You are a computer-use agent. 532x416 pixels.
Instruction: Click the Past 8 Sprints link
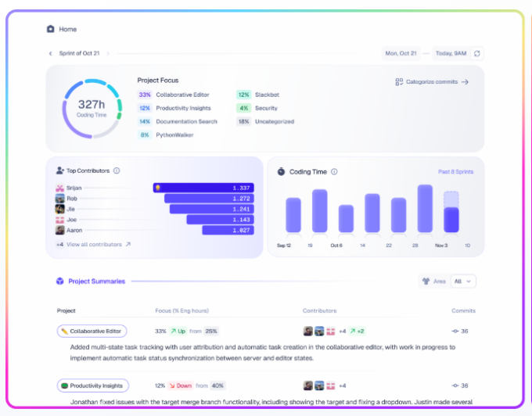pos(456,171)
